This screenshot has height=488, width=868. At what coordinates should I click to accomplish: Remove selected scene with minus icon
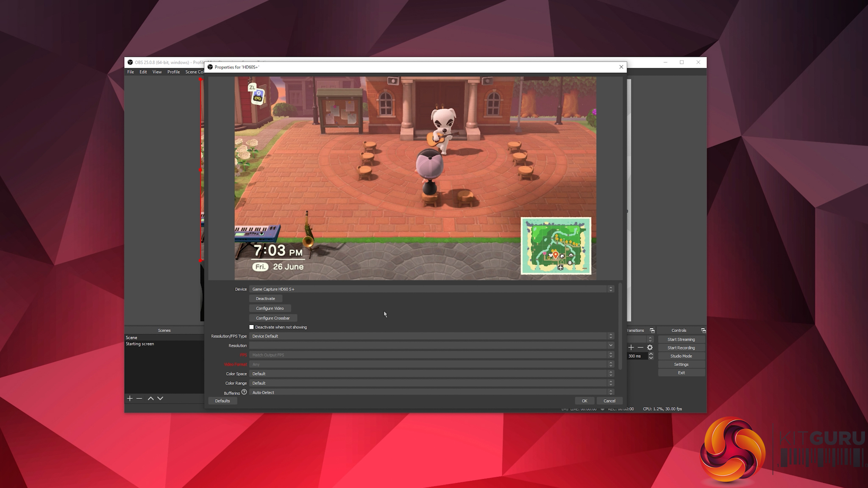(139, 398)
